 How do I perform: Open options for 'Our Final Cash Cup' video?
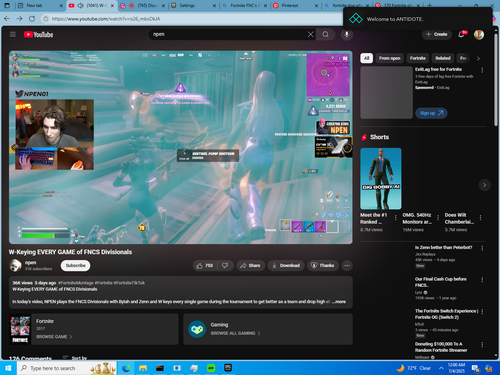[482, 280]
